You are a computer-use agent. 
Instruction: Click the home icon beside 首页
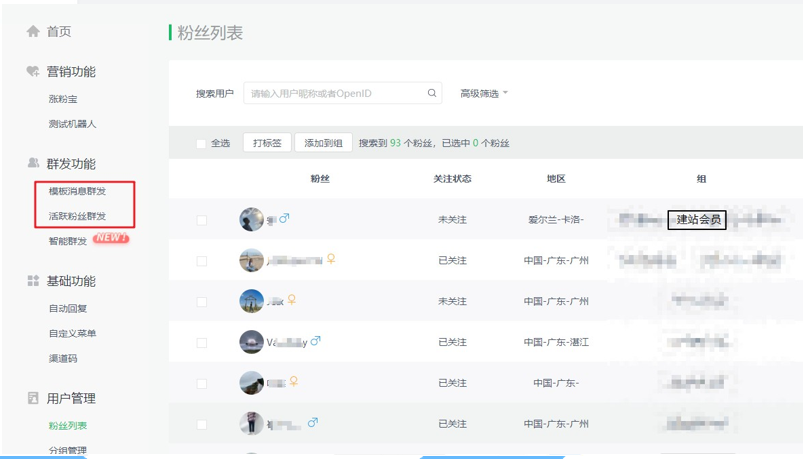(33, 32)
